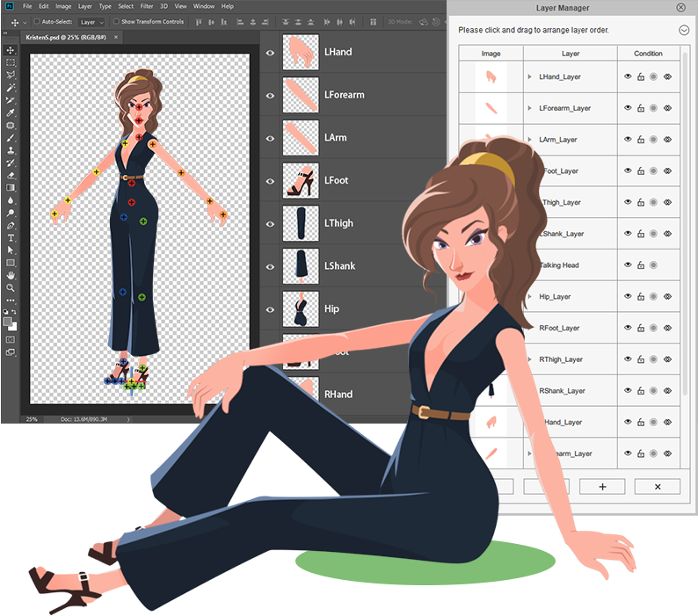Click the X button at Layer Manager bottom

click(x=658, y=487)
